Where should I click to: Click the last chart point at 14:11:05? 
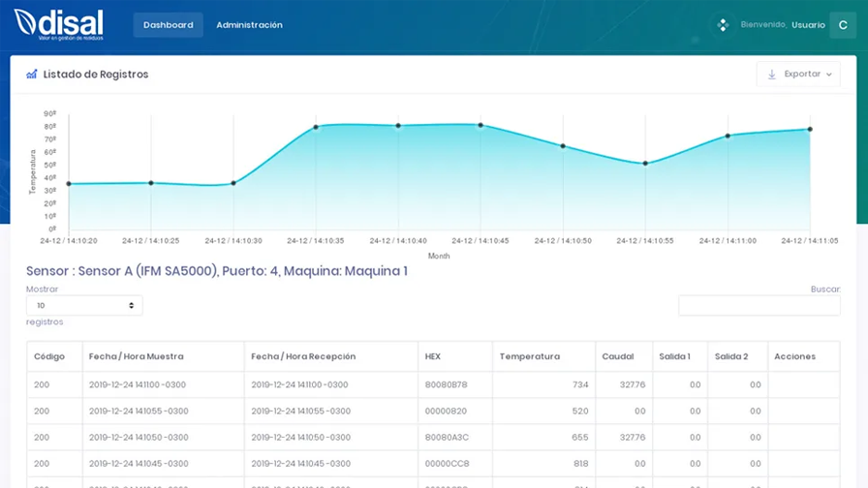point(810,129)
